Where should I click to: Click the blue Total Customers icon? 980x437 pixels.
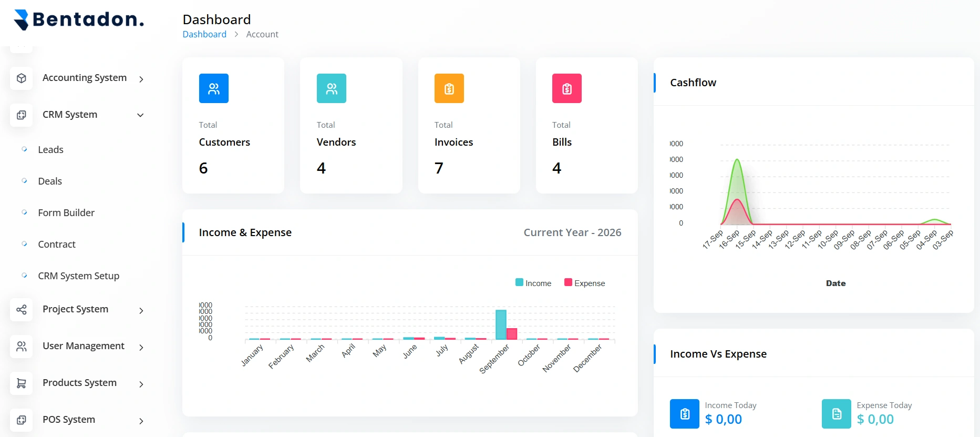(x=214, y=88)
